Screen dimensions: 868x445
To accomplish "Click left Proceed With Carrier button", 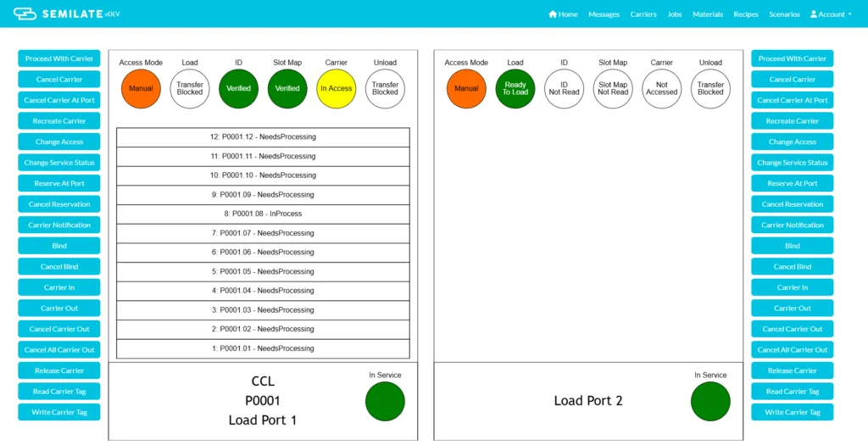I will point(59,58).
